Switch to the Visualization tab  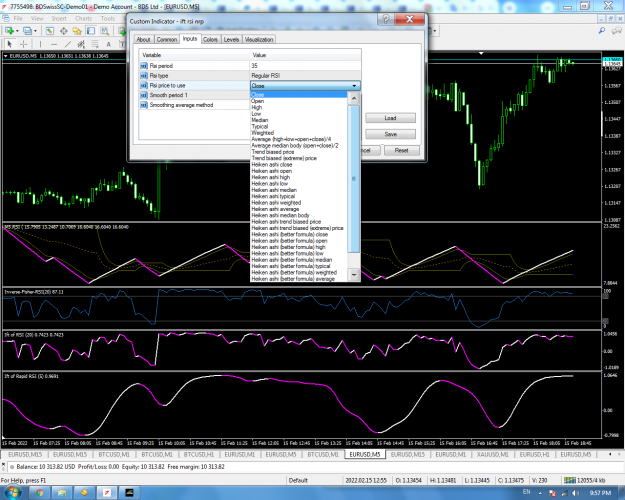point(259,39)
